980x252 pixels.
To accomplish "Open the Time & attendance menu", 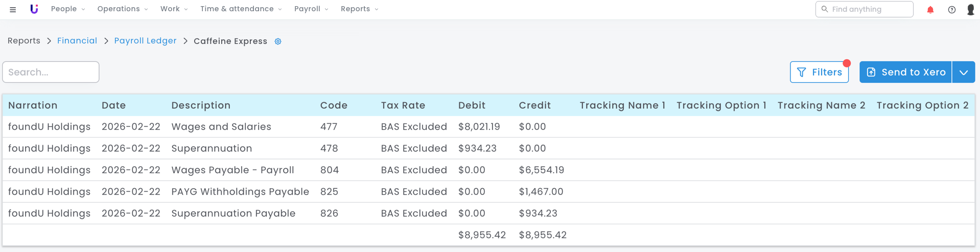I will [241, 9].
